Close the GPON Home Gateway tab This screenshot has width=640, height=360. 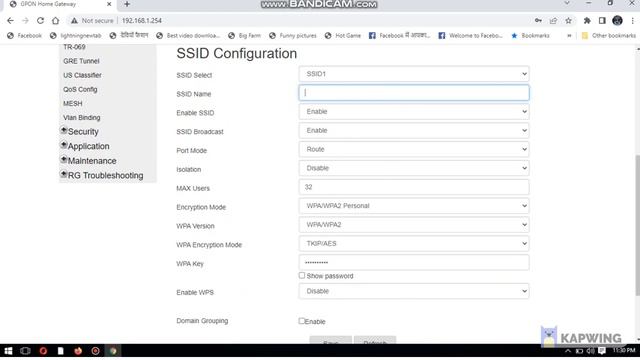click(109, 4)
